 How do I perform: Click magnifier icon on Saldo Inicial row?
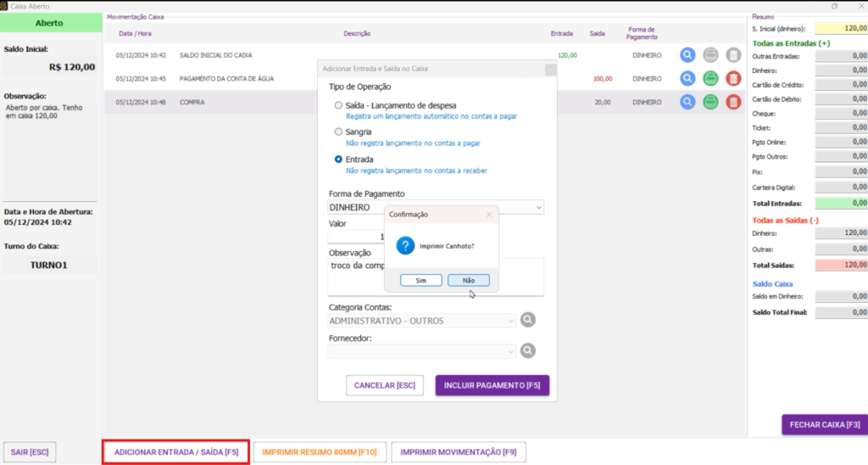(687, 55)
